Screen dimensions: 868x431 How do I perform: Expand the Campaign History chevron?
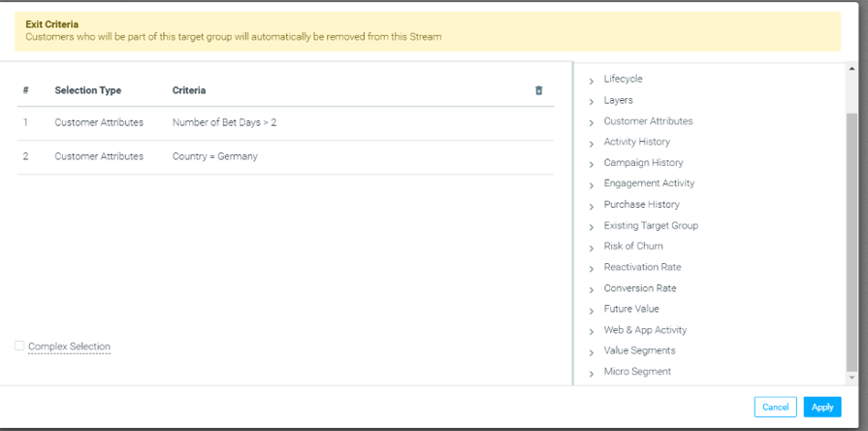click(x=592, y=164)
